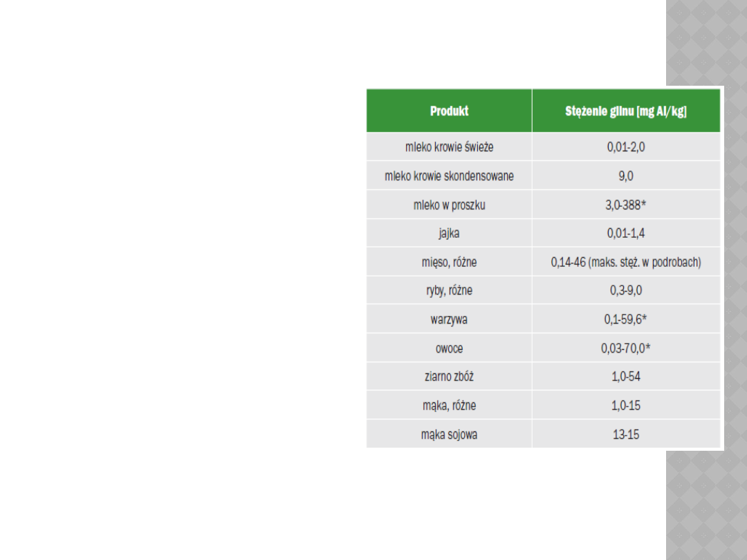Click the 'ziarno zbóż' cell

click(449, 377)
